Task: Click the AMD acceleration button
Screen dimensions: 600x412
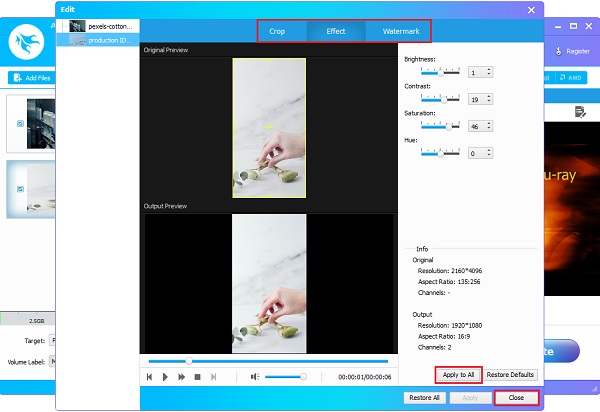Action: (x=570, y=78)
